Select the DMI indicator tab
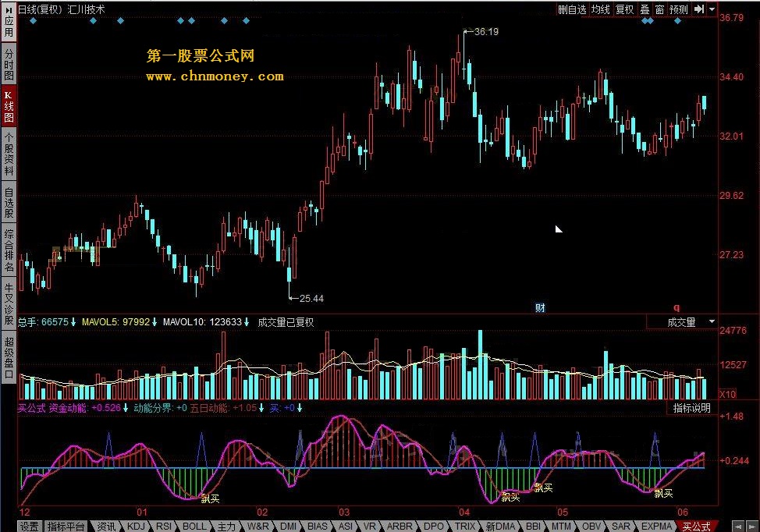760x532 pixels. click(x=289, y=527)
